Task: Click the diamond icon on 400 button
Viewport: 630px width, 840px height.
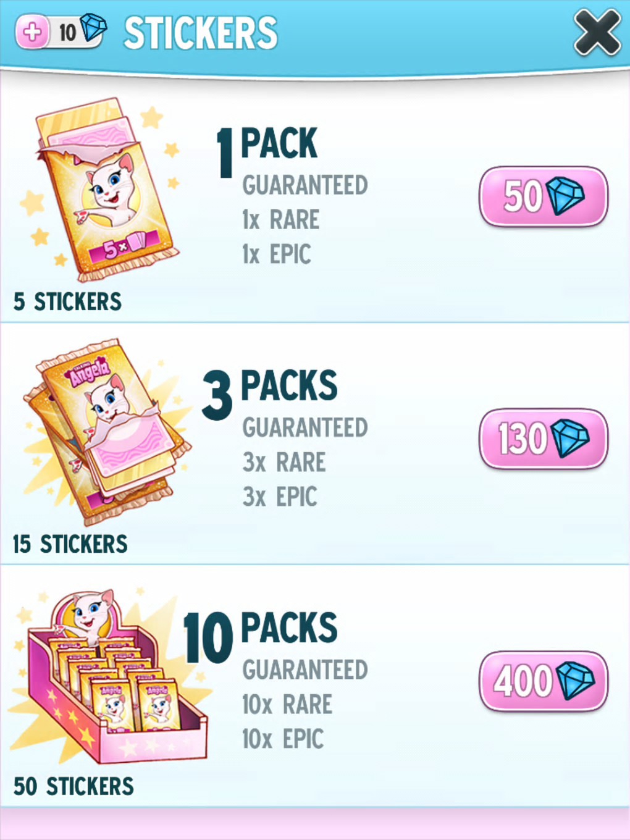Action: pyautogui.click(x=576, y=681)
